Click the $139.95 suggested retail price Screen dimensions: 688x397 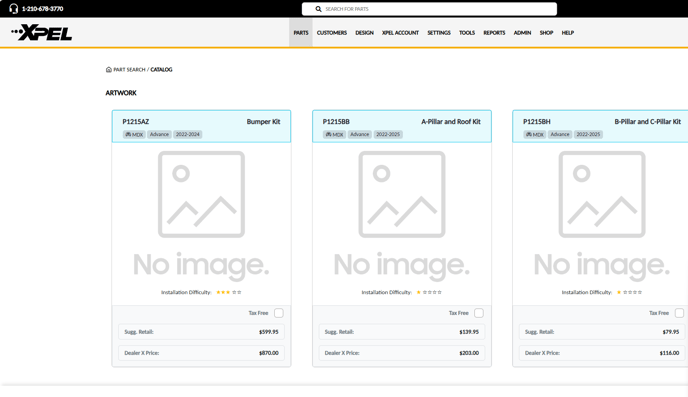469,332
